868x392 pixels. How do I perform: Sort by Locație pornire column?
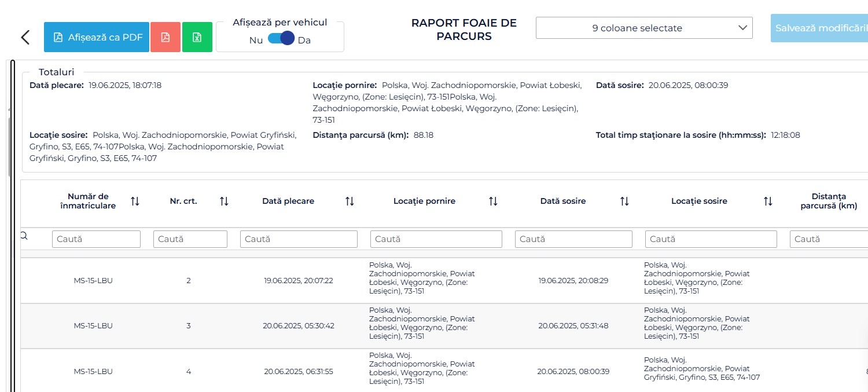click(x=493, y=202)
